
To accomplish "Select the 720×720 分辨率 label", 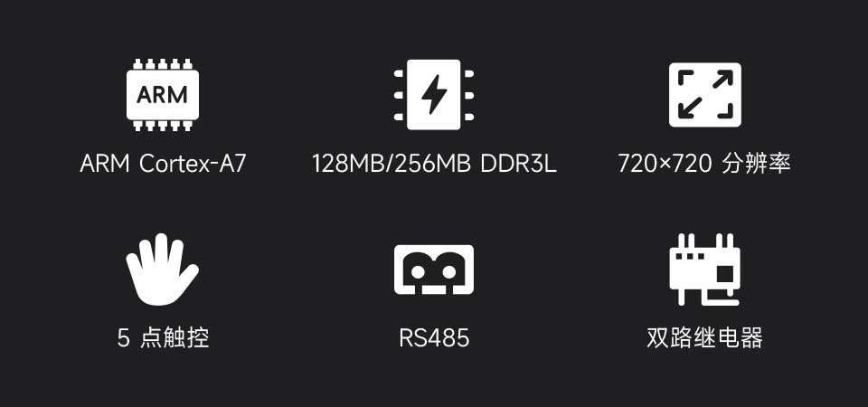I will [704, 164].
